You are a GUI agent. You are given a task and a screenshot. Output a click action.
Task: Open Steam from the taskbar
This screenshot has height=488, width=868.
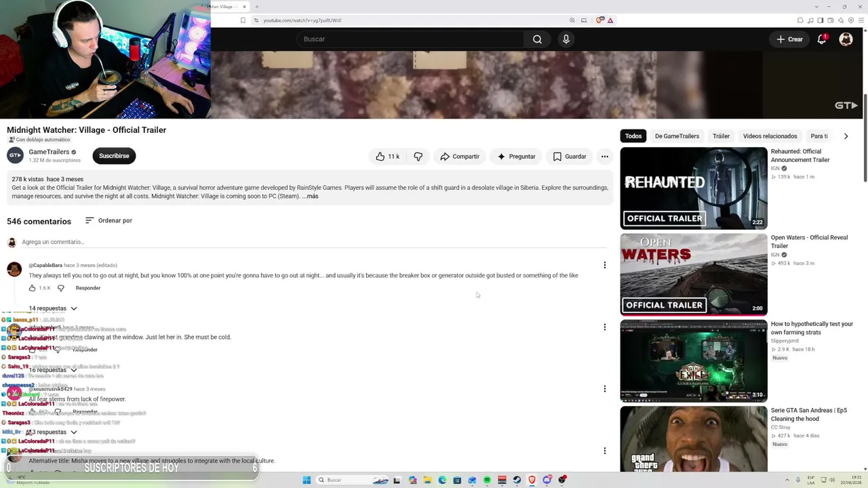(517, 481)
